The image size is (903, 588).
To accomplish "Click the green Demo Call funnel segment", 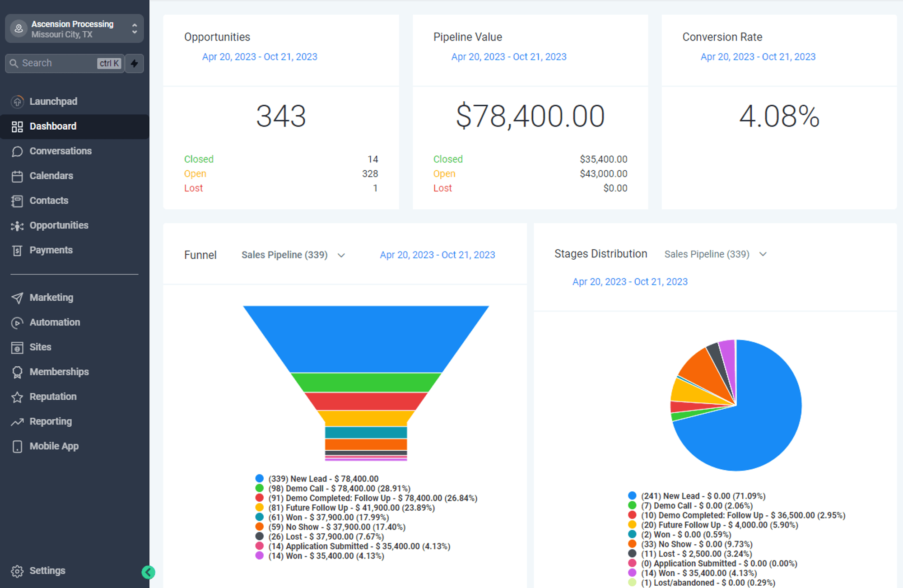I will pyautogui.click(x=366, y=383).
